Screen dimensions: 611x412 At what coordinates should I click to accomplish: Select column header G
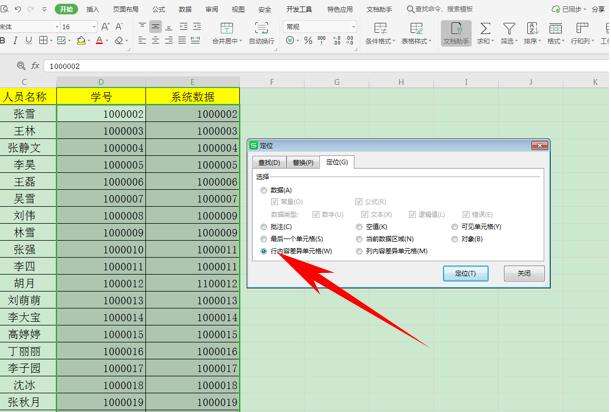[337, 82]
